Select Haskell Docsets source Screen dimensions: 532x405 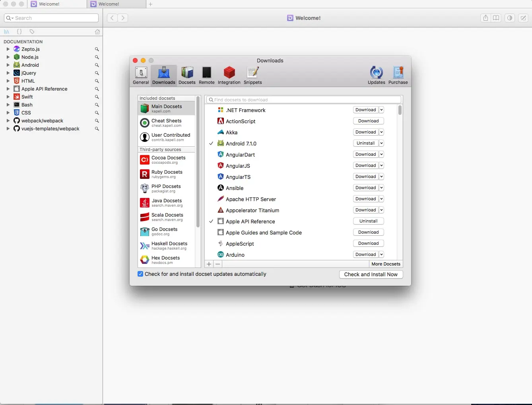click(x=167, y=246)
